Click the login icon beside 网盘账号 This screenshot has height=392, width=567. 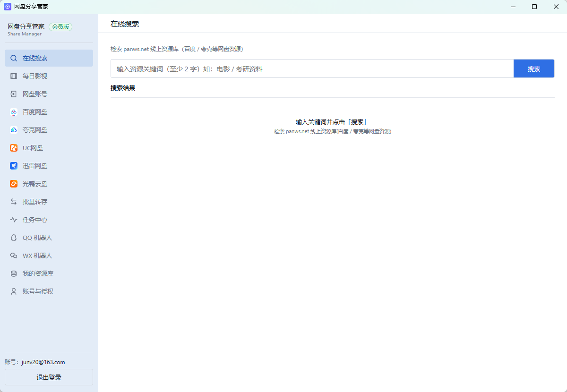[x=14, y=94]
